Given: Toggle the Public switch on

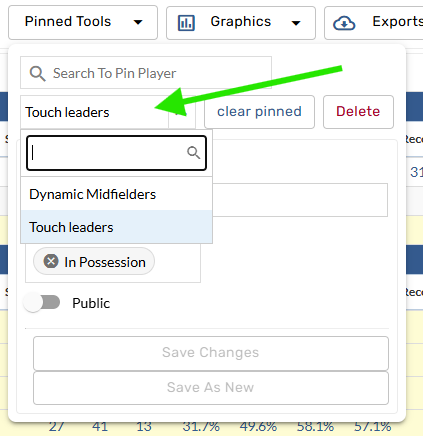Looking at the screenshot, I should (42, 303).
